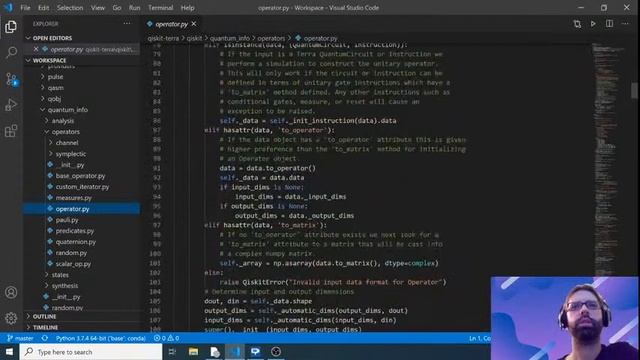This screenshot has width=640, height=360.
Task: Expand the channel folder
Action: [67, 143]
